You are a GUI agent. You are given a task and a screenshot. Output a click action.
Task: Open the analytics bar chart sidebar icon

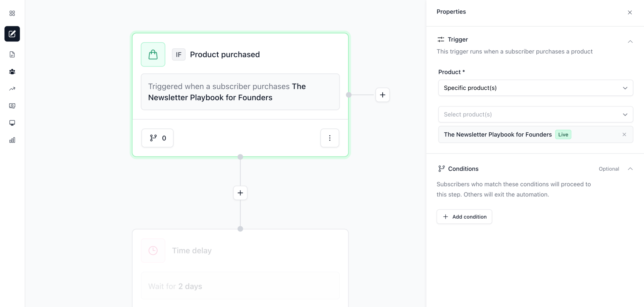pyautogui.click(x=12, y=140)
